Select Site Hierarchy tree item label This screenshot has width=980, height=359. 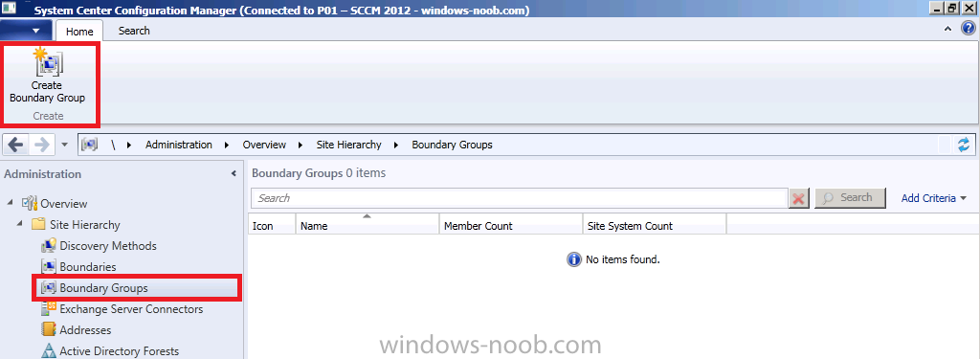pos(85,225)
